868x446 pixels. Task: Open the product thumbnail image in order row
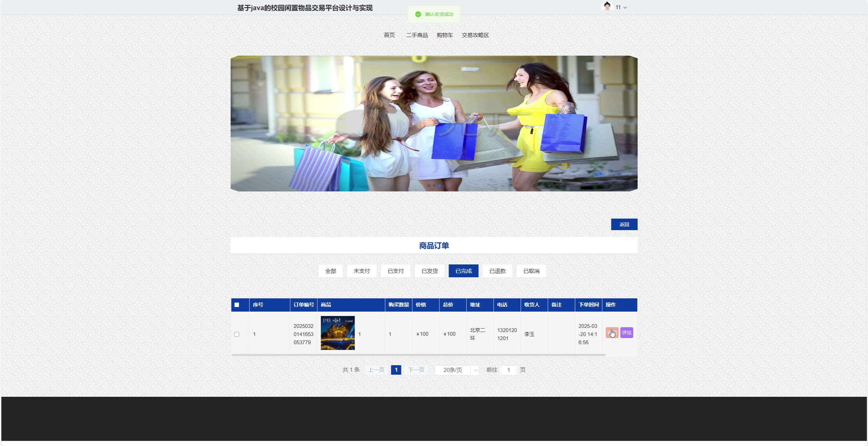point(337,333)
